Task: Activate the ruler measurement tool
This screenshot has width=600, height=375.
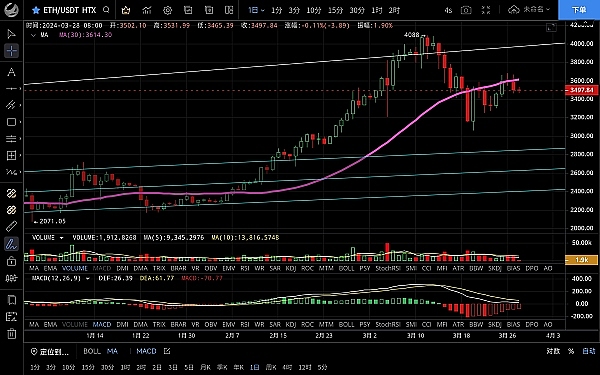Action: click(11, 226)
